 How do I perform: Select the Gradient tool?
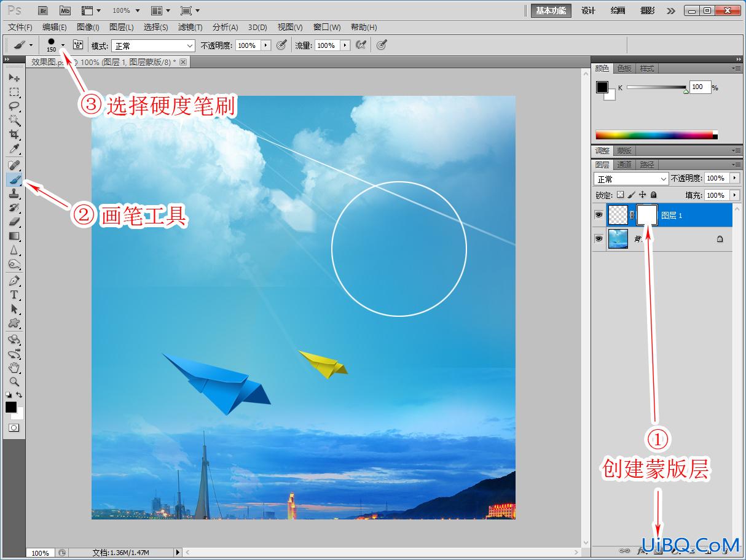pos(14,236)
